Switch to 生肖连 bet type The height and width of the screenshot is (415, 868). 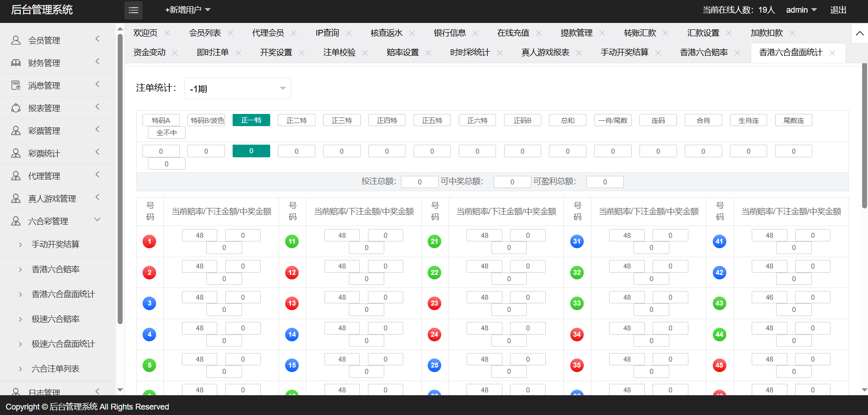pos(748,120)
